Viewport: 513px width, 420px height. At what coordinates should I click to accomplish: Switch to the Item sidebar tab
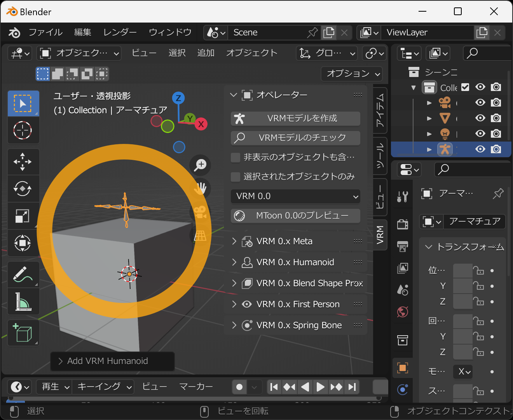380,111
